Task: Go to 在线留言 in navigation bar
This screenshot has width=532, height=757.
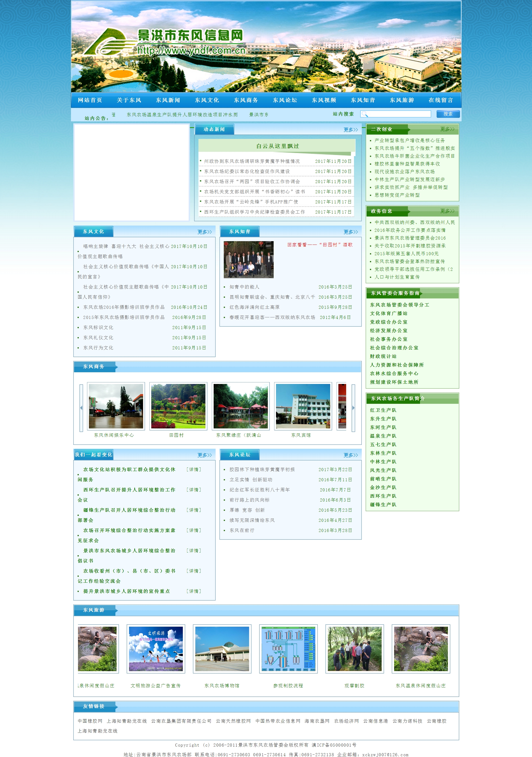Action: coord(441,100)
